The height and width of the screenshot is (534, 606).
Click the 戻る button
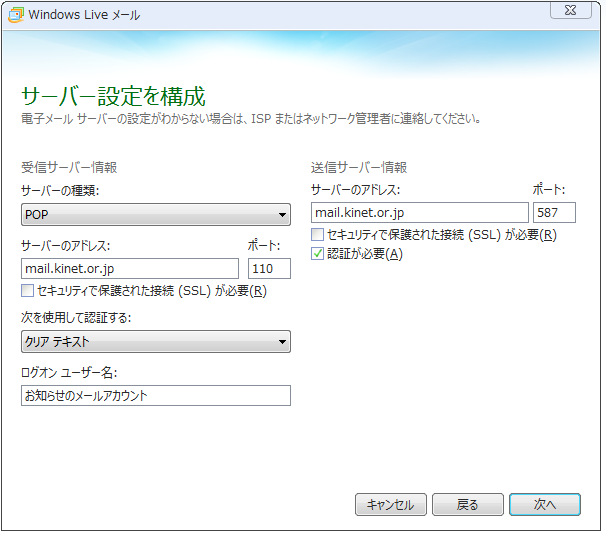470,507
